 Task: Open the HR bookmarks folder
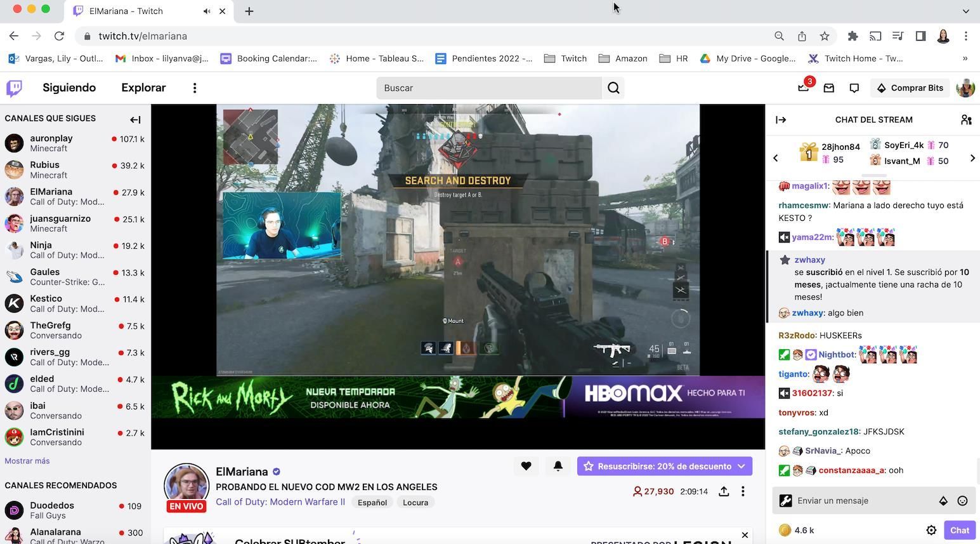pyautogui.click(x=674, y=58)
